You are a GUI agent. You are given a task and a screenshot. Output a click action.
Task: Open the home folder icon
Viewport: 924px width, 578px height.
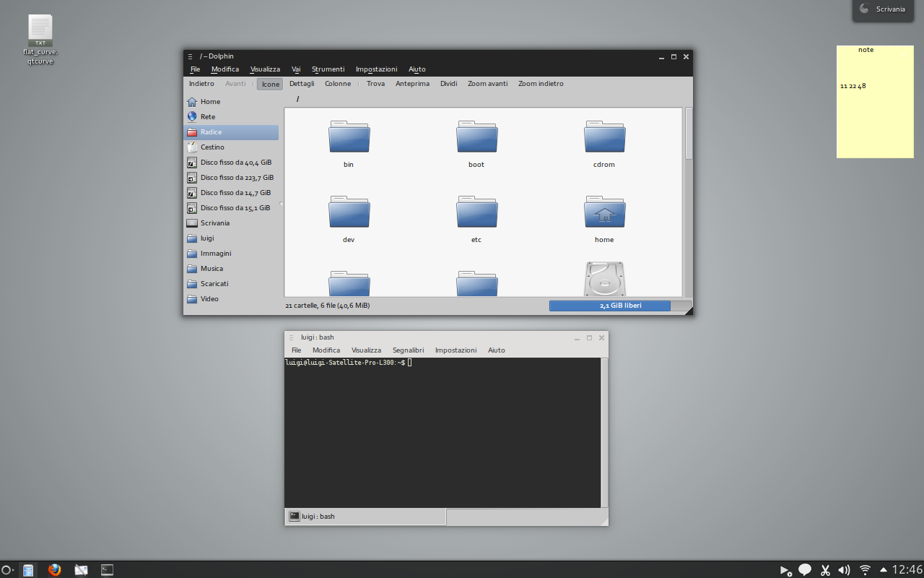click(x=605, y=212)
